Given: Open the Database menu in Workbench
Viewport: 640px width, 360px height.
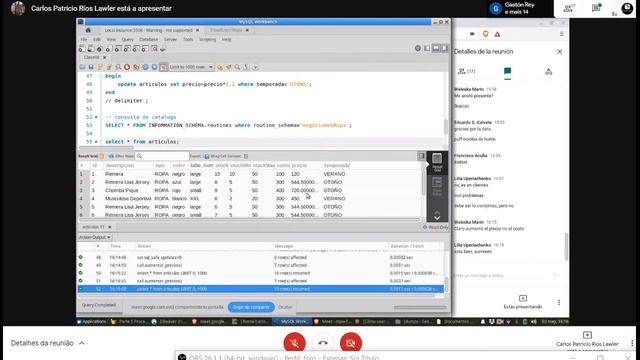Looking at the screenshot, I should point(149,40).
